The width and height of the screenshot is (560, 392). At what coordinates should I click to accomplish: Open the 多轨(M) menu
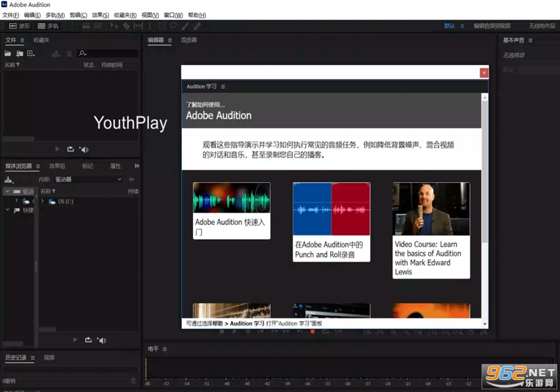[55, 15]
